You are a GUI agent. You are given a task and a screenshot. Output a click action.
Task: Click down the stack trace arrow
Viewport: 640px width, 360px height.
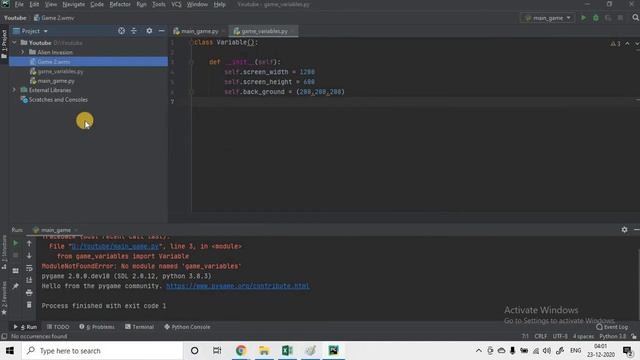point(29,256)
